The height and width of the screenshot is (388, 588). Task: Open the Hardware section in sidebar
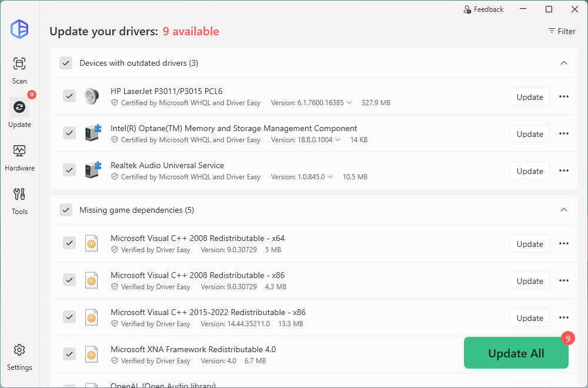pos(19,157)
